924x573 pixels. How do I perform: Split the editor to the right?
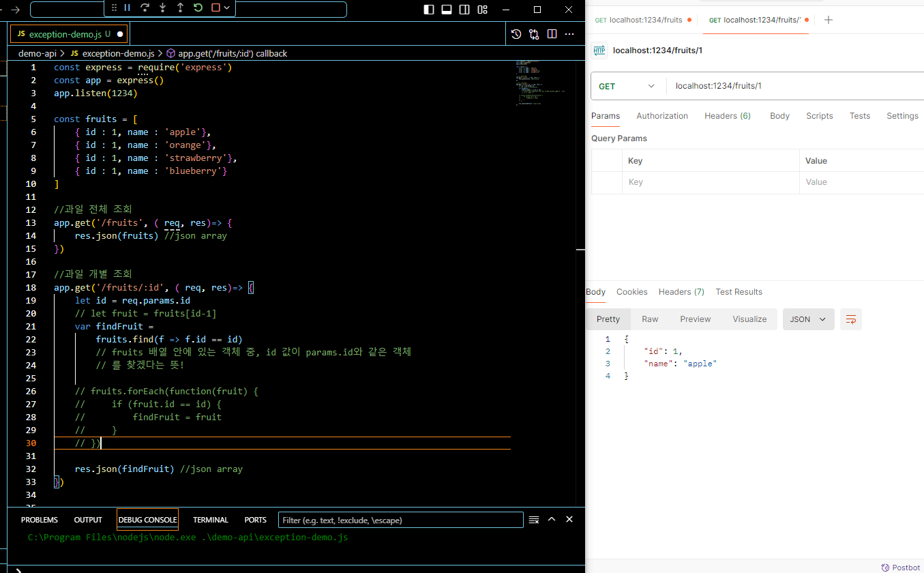pyautogui.click(x=552, y=33)
